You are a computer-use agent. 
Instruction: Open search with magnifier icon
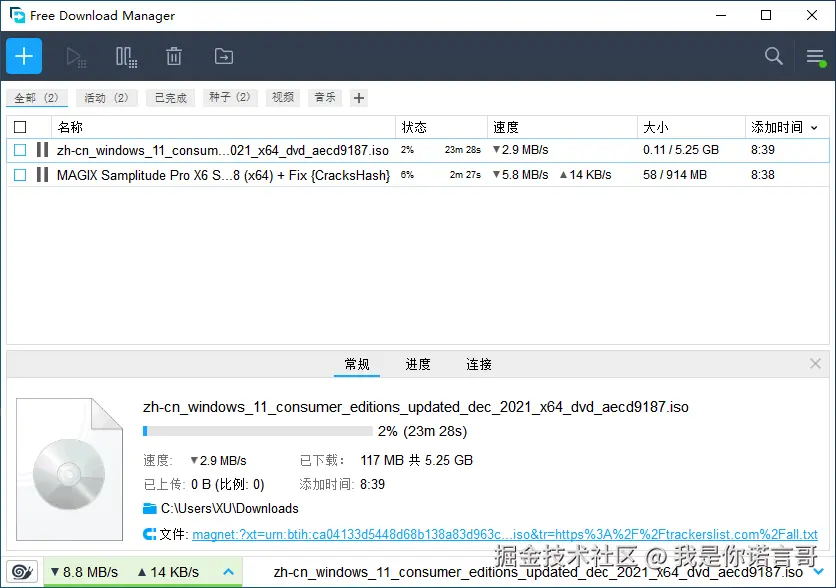(x=774, y=56)
